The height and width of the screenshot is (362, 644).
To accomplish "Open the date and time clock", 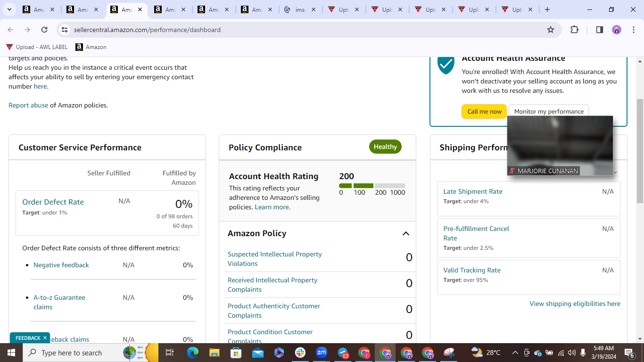I will pyautogui.click(x=603, y=353).
